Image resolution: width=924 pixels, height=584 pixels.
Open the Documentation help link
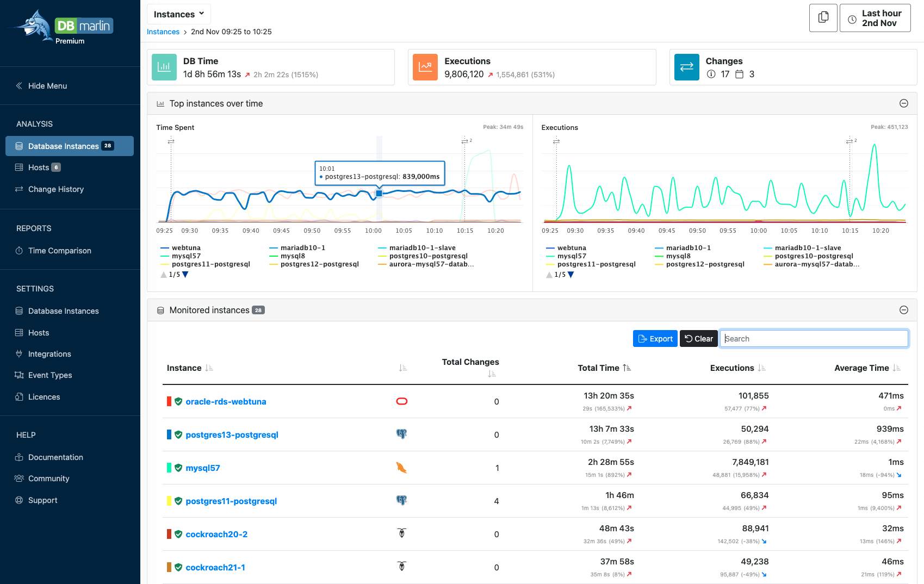coord(49,457)
